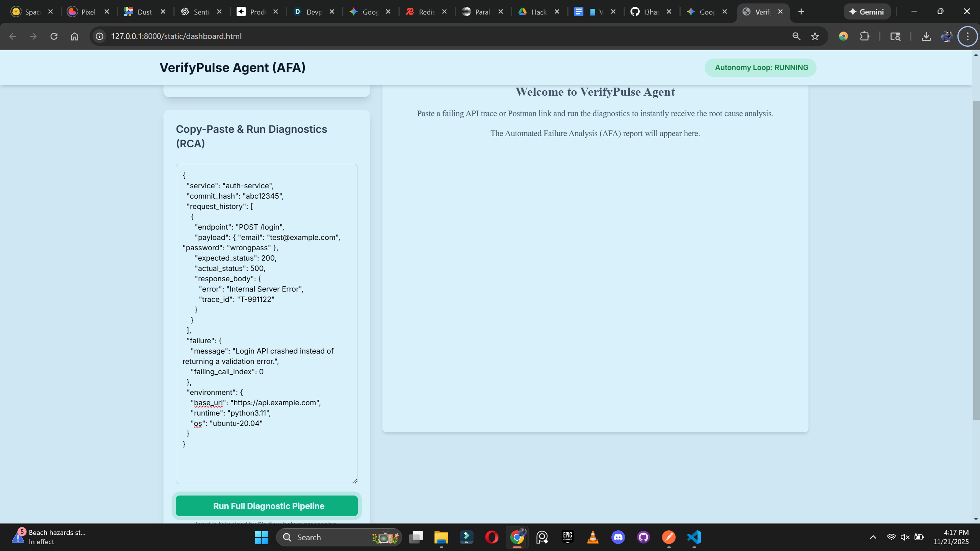Toggle the muted volume tray icon
Screen dimensions: 980x551
(x=905, y=537)
